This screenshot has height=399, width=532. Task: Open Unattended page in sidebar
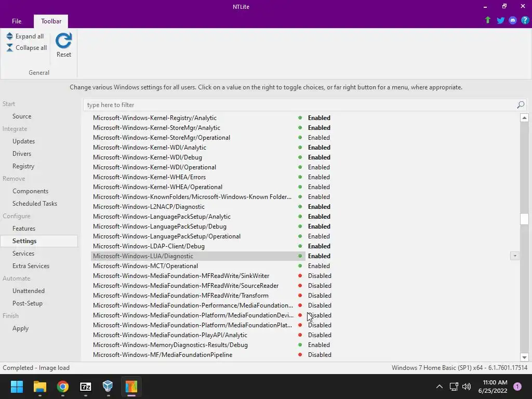pos(29,291)
